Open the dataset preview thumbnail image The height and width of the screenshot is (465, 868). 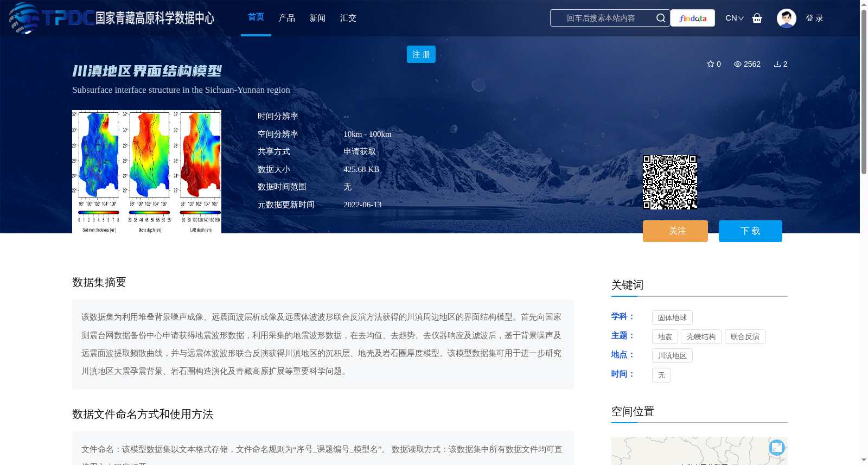coord(146,172)
